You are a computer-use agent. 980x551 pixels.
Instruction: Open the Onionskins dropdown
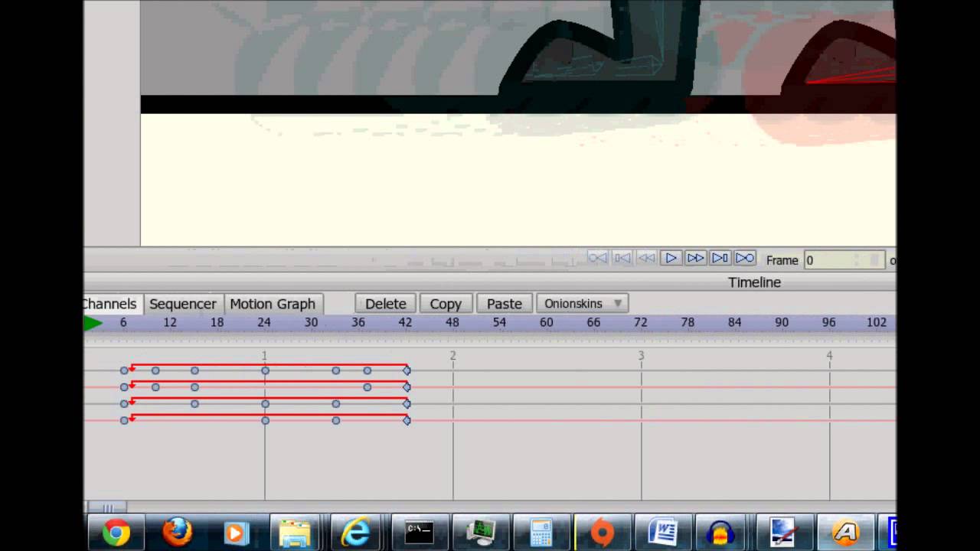click(583, 304)
